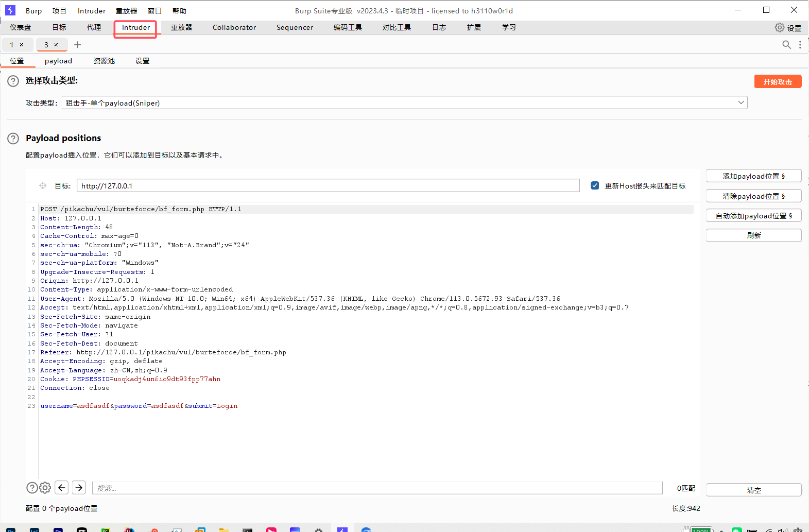This screenshot has height=532, width=809.
Task: Open search settings gear icon
Action: (x=45, y=488)
